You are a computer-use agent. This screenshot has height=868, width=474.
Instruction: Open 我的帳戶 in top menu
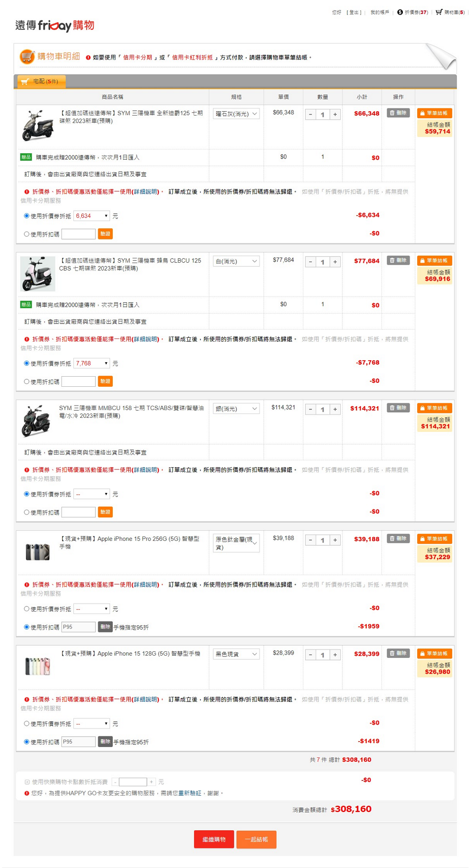pyautogui.click(x=380, y=12)
